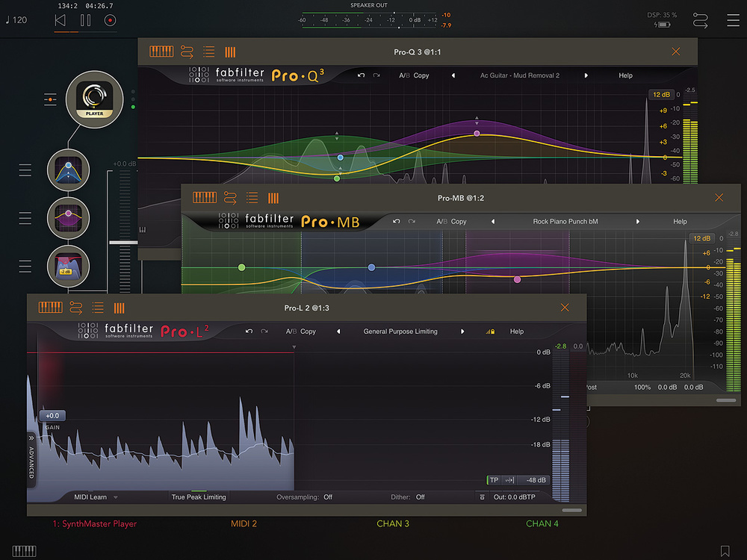Image resolution: width=747 pixels, height=560 pixels.
Task: Open Help menu in Pro-MB
Action: 680,222
